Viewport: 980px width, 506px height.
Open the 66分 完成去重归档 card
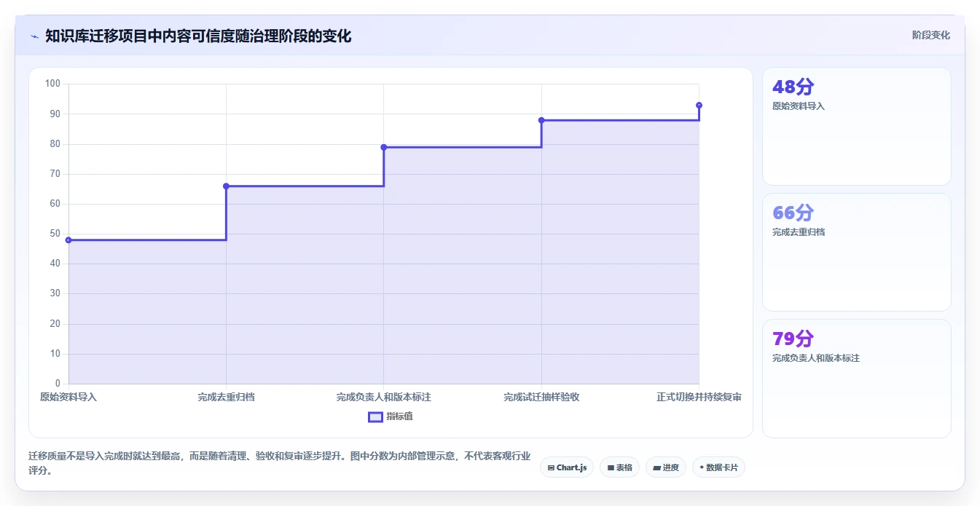tap(857, 253)
